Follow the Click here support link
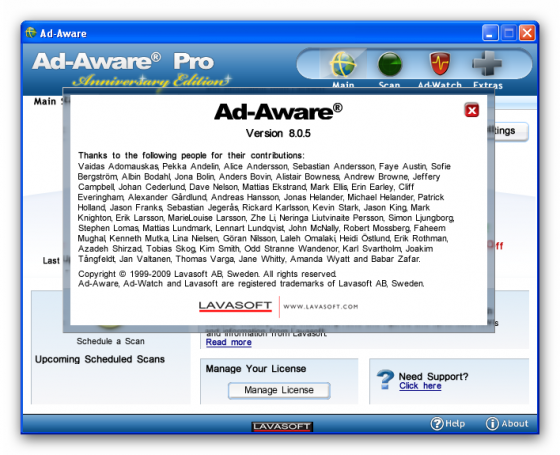Screen dimensions: 560x455 [420, 386]
